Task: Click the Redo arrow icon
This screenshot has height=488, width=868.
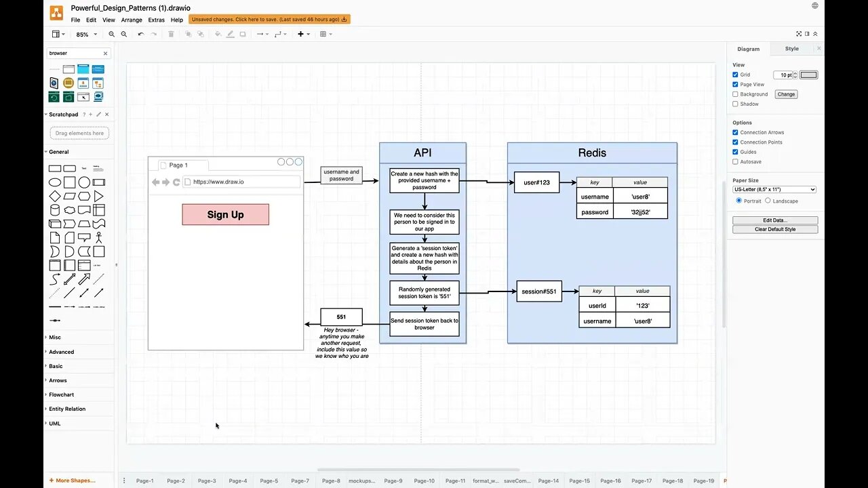Action: tap(154, 34)
